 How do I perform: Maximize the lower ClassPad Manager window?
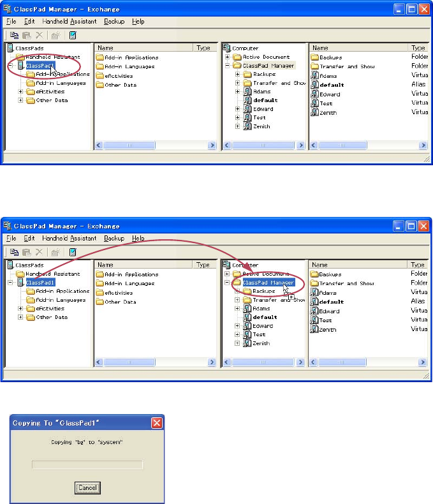point(411,226)
